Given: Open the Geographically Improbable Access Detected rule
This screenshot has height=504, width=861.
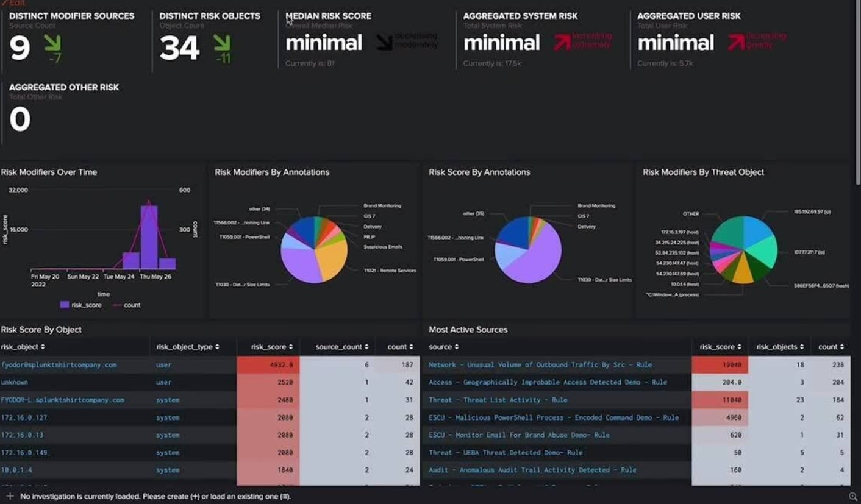Looking at the screenshot, I should point(548,383).
